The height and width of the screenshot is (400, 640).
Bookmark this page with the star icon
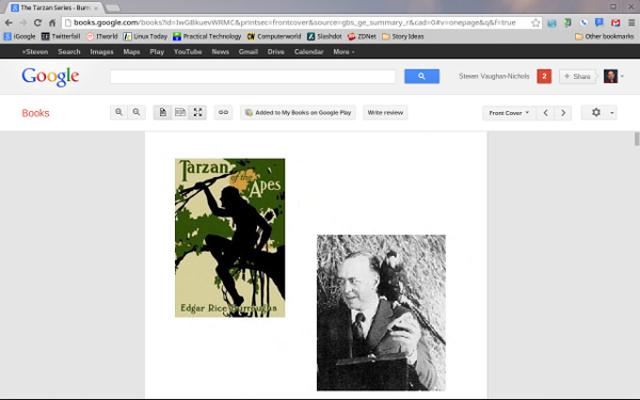(536, 23)
